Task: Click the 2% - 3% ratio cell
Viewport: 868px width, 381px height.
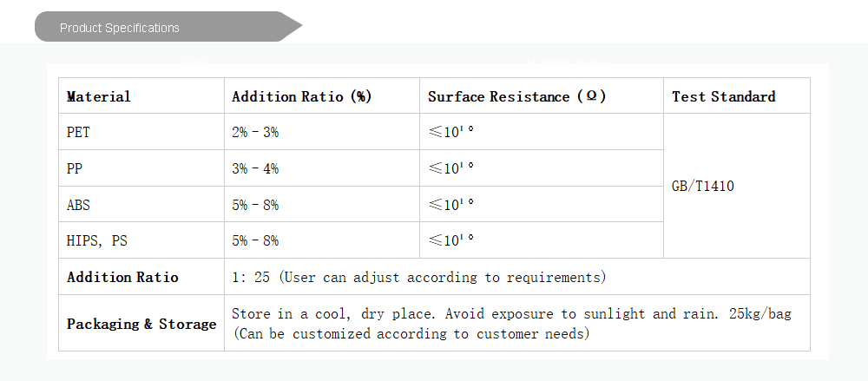Action: (x=255, y=133)
